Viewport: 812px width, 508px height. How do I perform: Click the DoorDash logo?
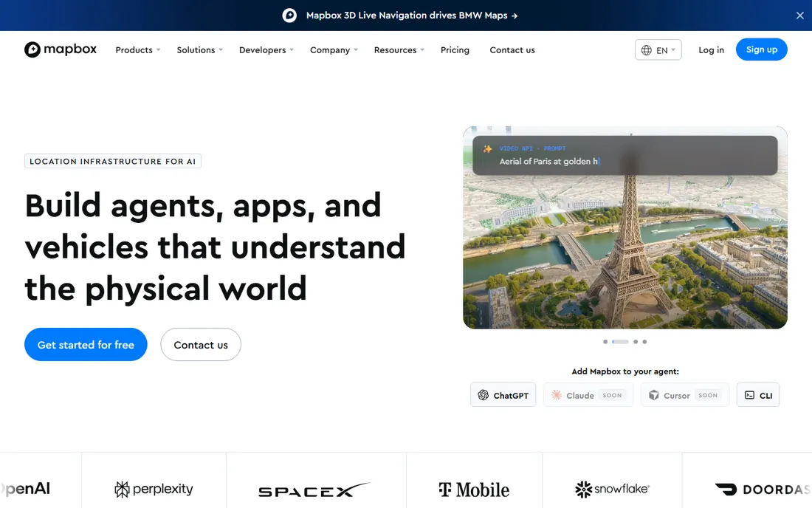763,490
